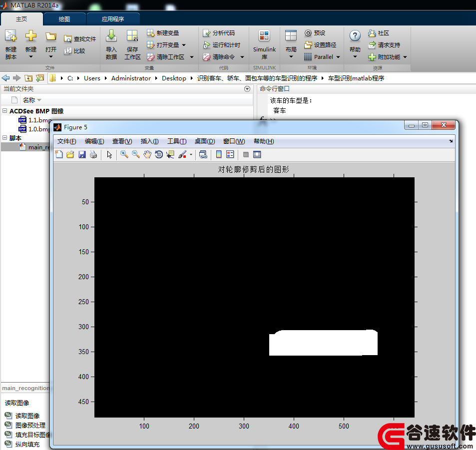Click Run and Time (运行和计时)
476x450 pixels.
pyautogui.click(x=222, y=45)
